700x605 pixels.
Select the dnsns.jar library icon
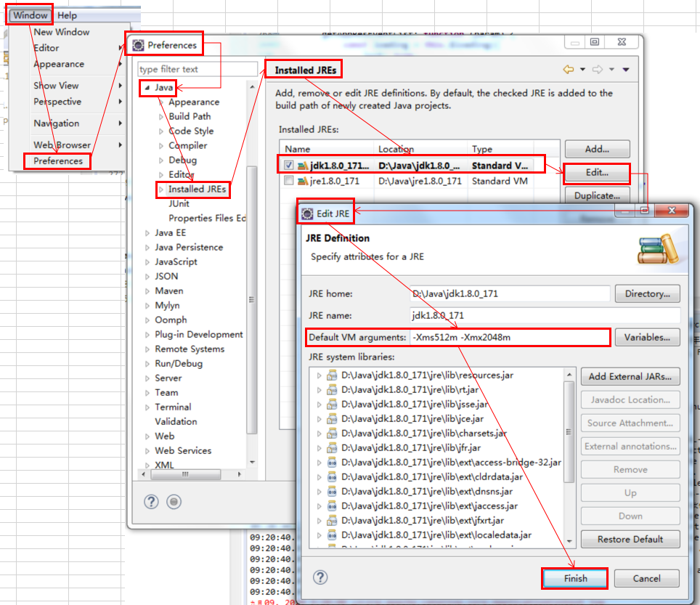pyautogui.click(x=332, y=492)
